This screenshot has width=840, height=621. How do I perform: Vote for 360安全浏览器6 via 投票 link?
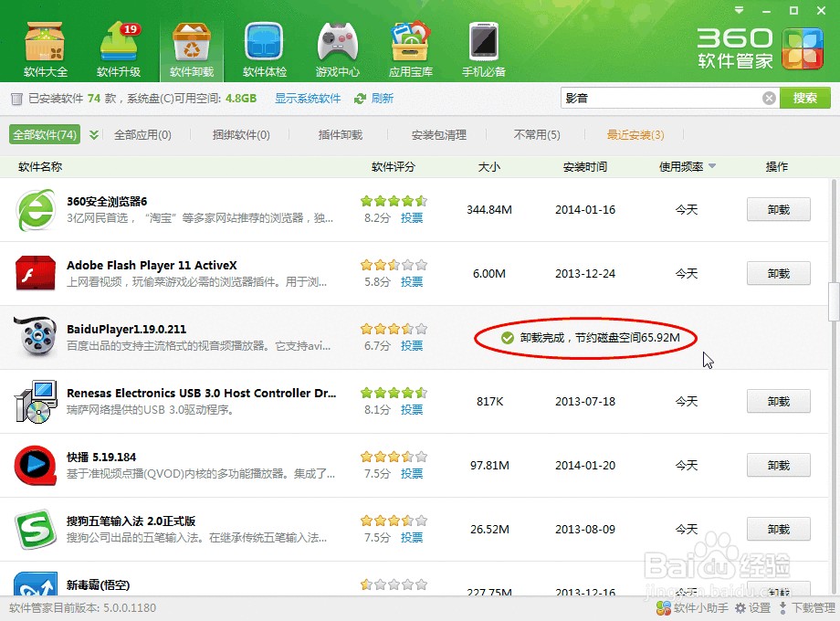pos(412,218)
